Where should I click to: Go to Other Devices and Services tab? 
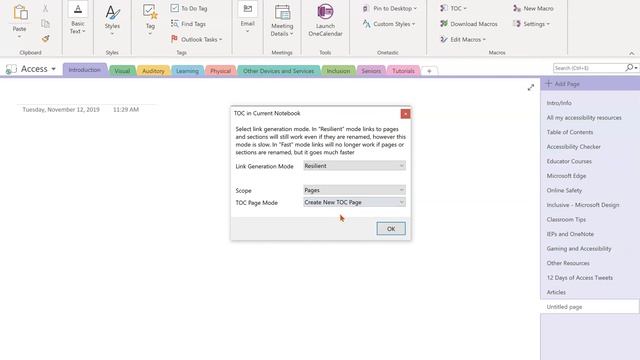tap(278, 71)
